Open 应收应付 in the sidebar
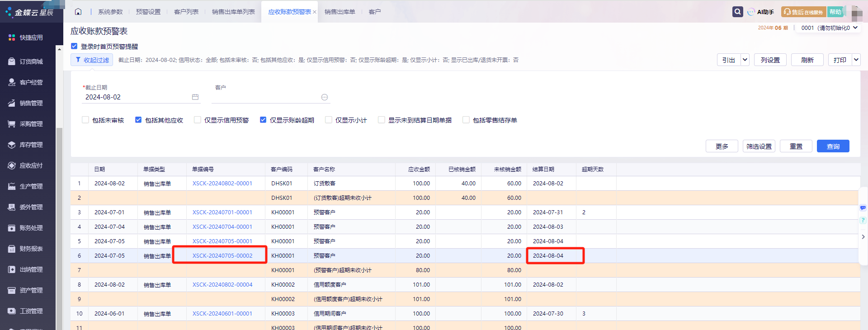The height and width of the screenshot is (330, 868). tap(26, 165)
